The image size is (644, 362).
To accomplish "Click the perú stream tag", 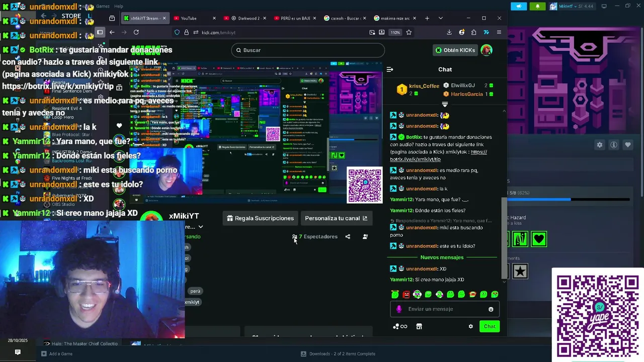I will point(195,291).
